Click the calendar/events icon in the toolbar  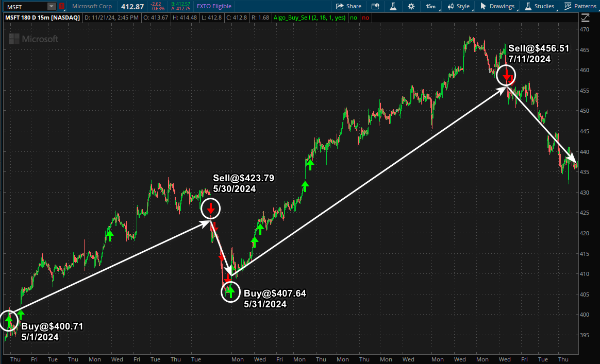tap(374, 6)
